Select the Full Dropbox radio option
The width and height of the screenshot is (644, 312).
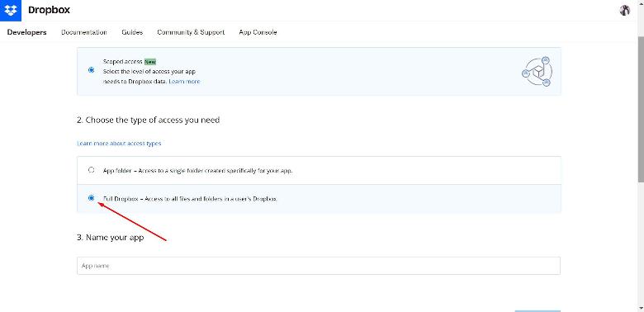91,198
